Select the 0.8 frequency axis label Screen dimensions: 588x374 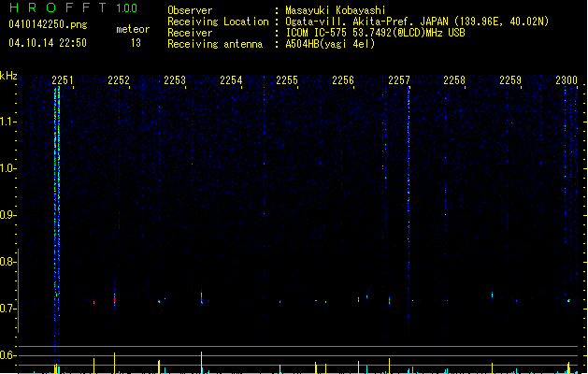click(7, 262)
